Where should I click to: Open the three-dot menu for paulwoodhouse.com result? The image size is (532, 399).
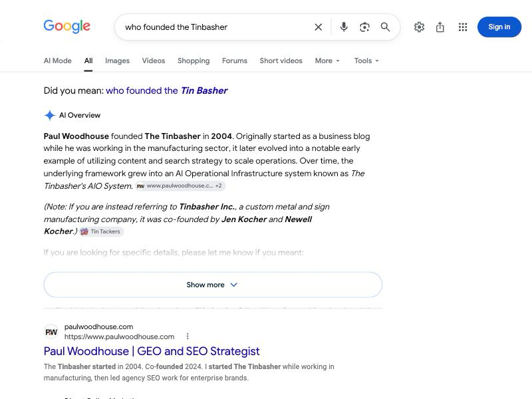[x=188, y=336]
